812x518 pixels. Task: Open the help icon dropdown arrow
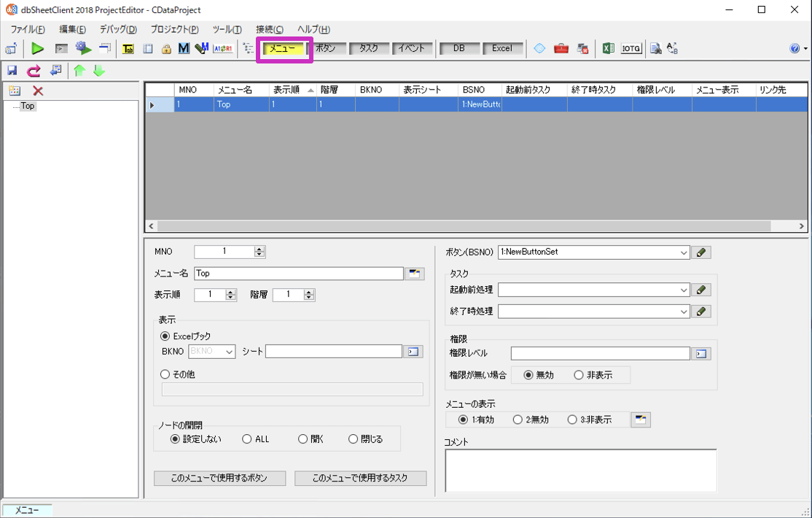click(x=805, y=49)
